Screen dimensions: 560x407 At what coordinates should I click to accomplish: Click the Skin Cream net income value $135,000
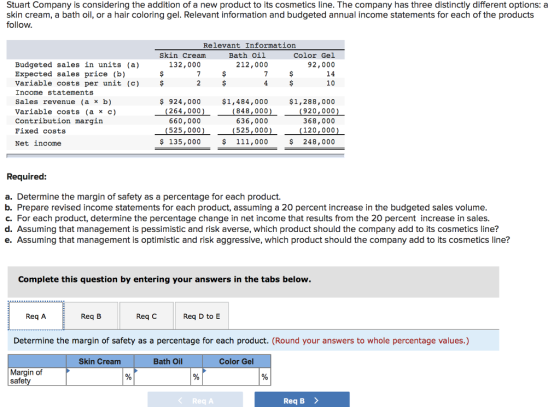pos(180,142)
